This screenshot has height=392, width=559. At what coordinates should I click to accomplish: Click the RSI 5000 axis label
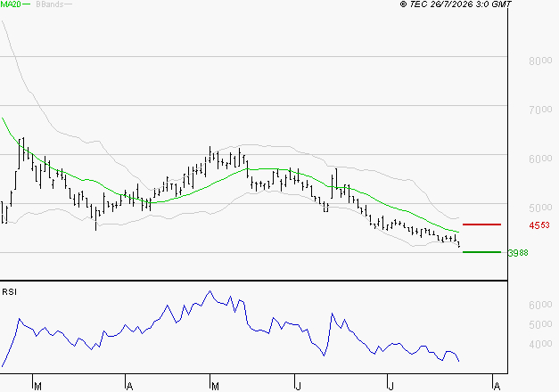[x=540, y=324]
